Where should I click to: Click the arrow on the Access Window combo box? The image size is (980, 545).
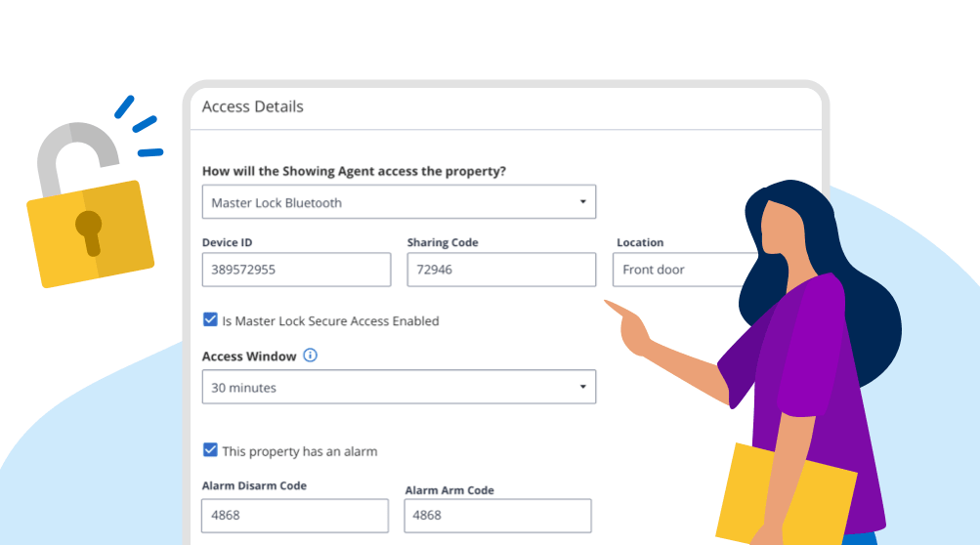click(582, 387)
